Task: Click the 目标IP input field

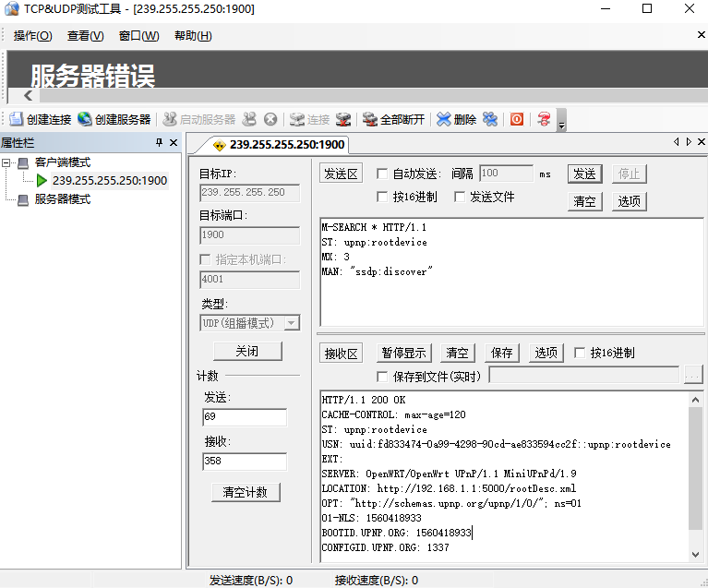Action: click(250, 193)
